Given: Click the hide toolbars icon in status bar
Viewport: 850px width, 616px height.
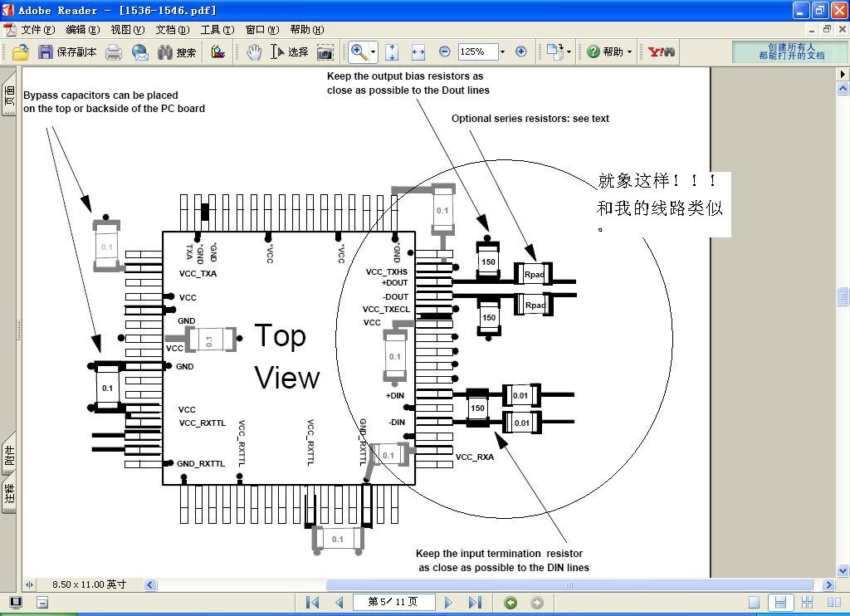Looking at the screenshot, I should point(42,602).
